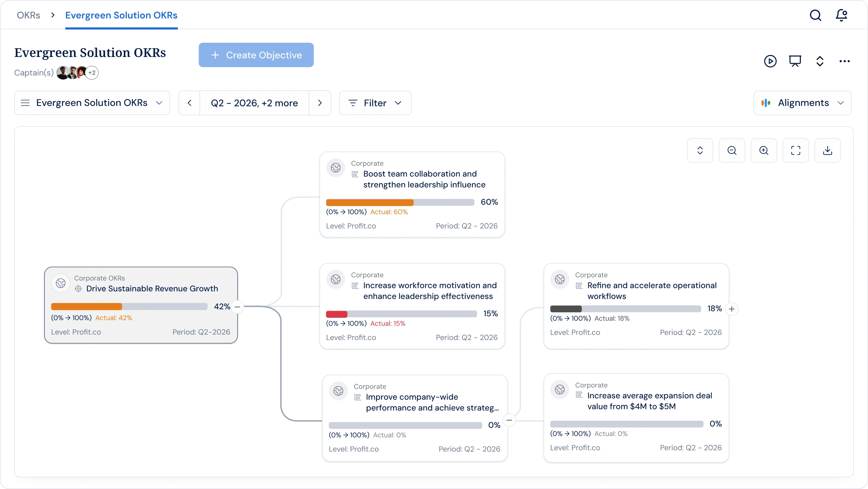Click 'Actual: 18%' text
This screenshot has width=868, height=489.
612,318
